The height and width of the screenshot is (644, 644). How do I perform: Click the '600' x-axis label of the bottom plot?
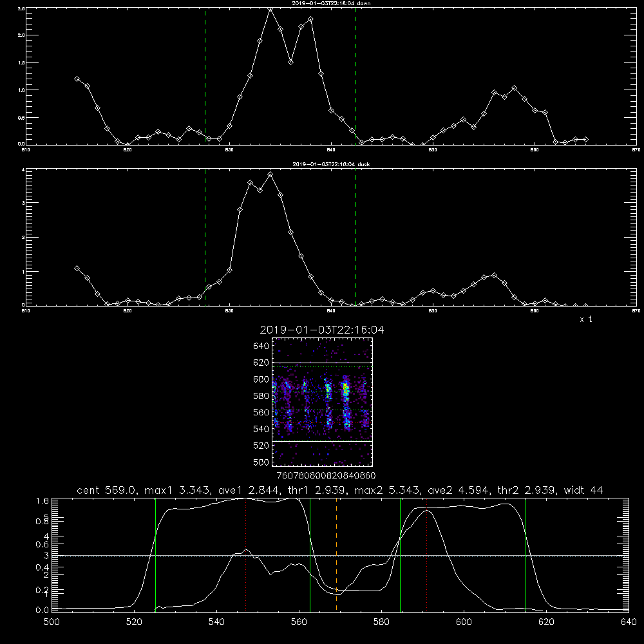coord(464,622)
